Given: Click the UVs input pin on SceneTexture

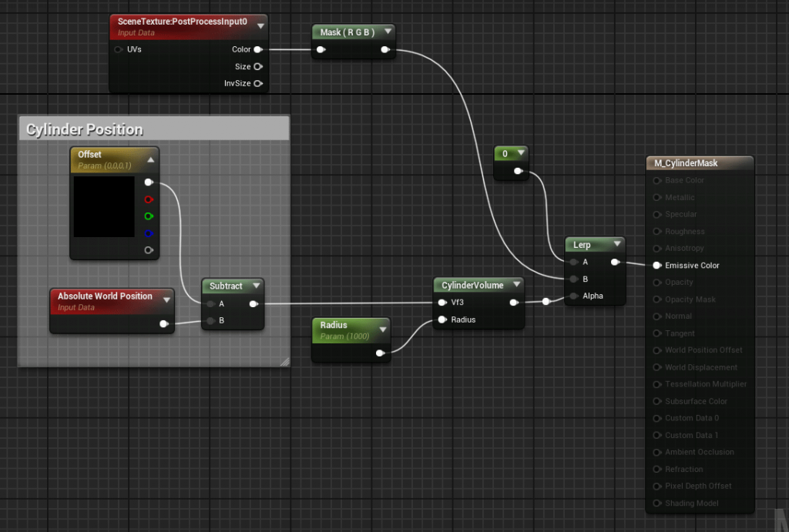Looking at the screenshot, I should click(x=119, y=49).
